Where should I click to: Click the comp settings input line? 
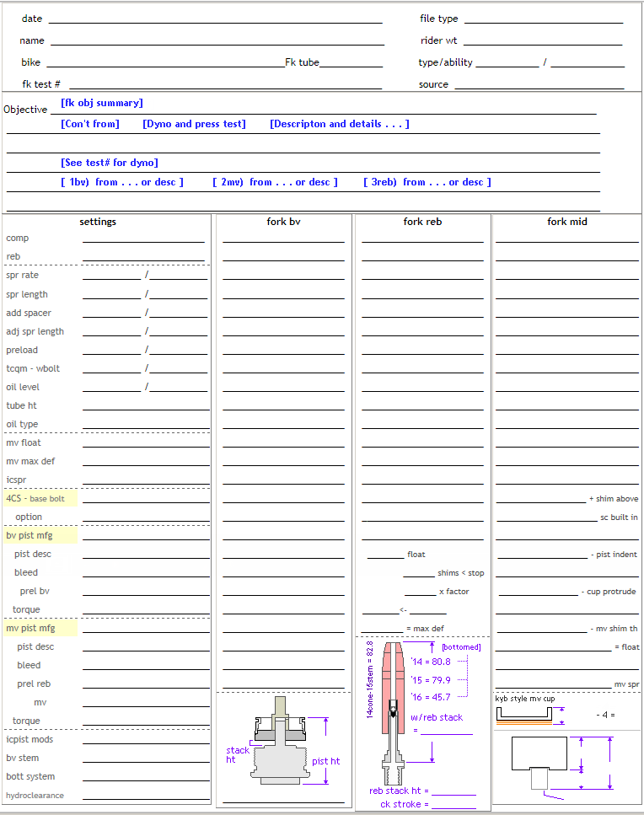[x=143, y=237]
